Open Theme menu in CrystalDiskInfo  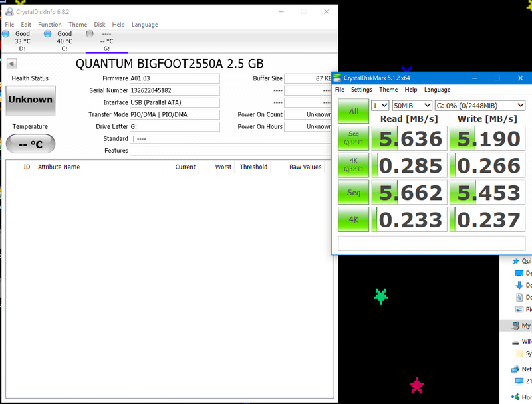78,25
